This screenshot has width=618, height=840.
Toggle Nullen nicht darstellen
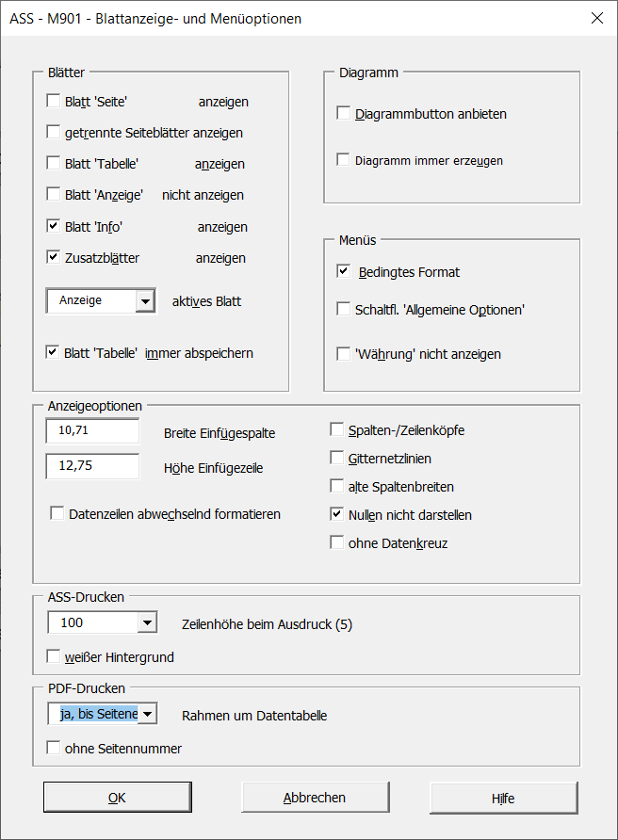337,515
